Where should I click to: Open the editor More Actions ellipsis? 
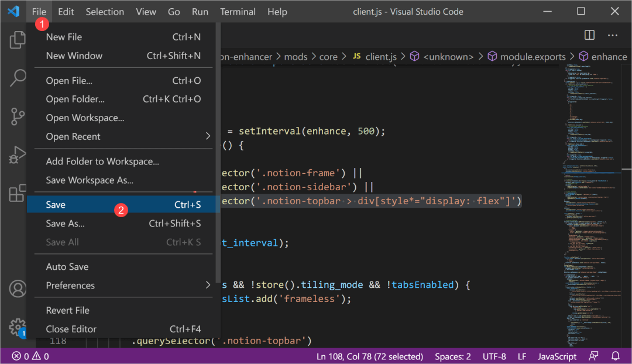pyautogui.click(x=613, y=35)
